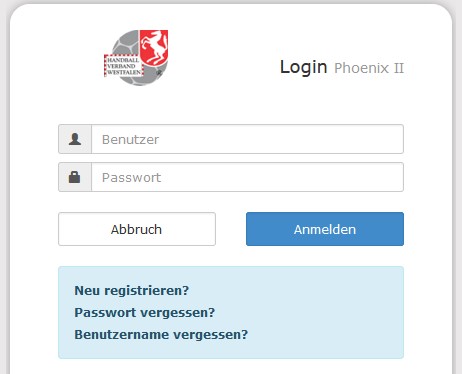Click the Phoenix II subtitle text
Image resolution: width=462 pixels, height=374 pixels.
(369, 68)
